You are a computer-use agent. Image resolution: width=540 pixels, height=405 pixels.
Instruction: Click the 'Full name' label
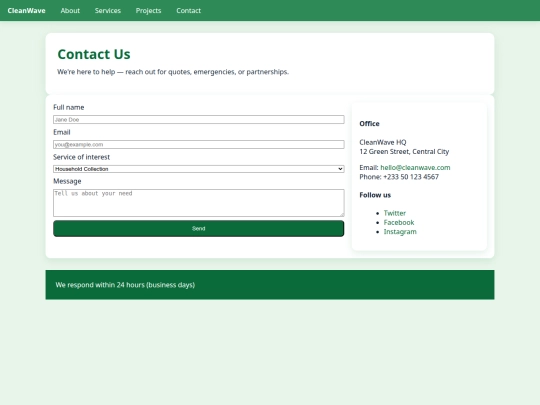pos(69,107)
